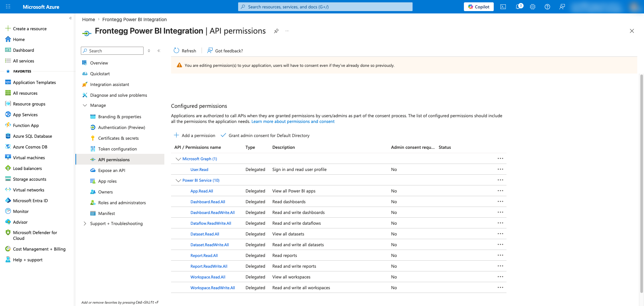Click Got feedback?
Image resolution: width=644 pixels, height=306 pixels.
[225, 51]
